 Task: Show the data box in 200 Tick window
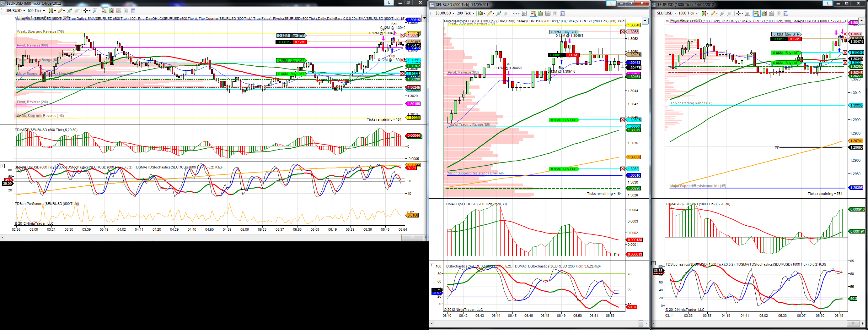point(524,13)
